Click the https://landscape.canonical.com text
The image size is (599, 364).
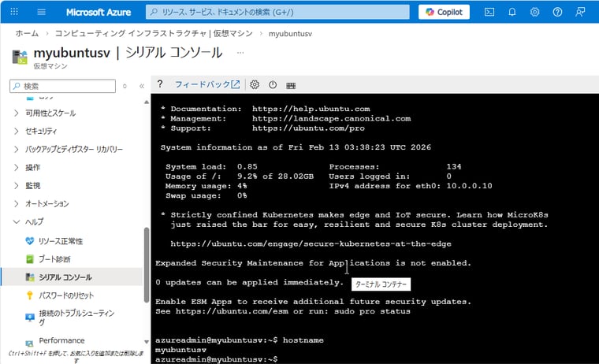pyautogui.click(x=331, y=118)
